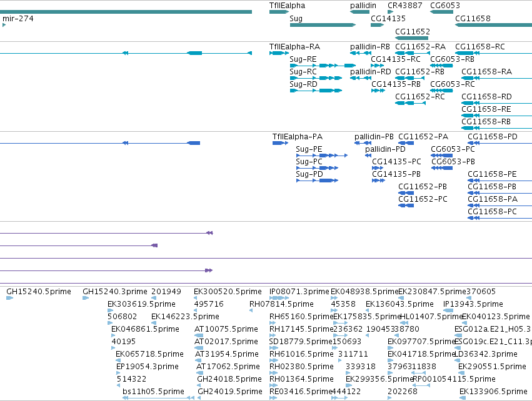Image resolution: width=532 pixels, height=401 pixels.
Task: Select EK300520.5prime EST label
Action: 228,292
